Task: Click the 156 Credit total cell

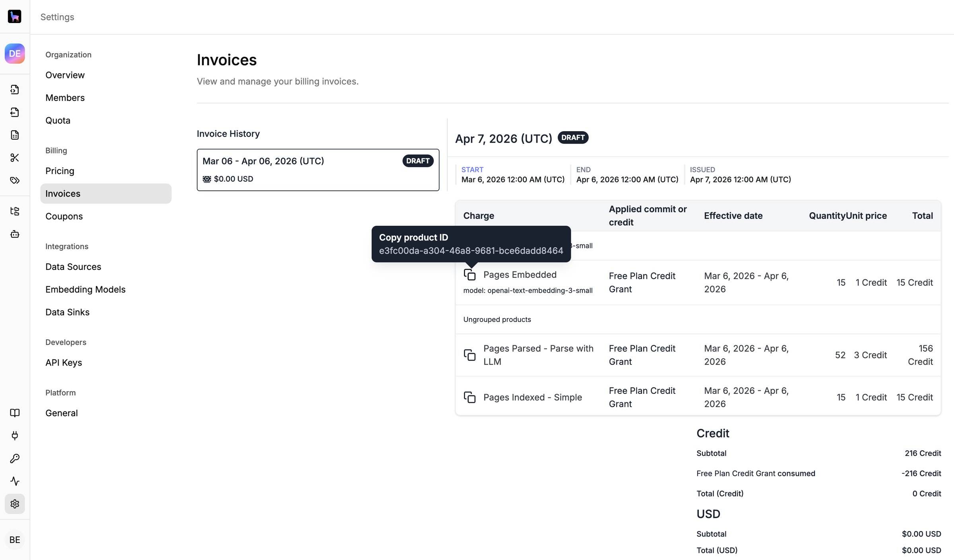Action: click(x=920, y=355)
